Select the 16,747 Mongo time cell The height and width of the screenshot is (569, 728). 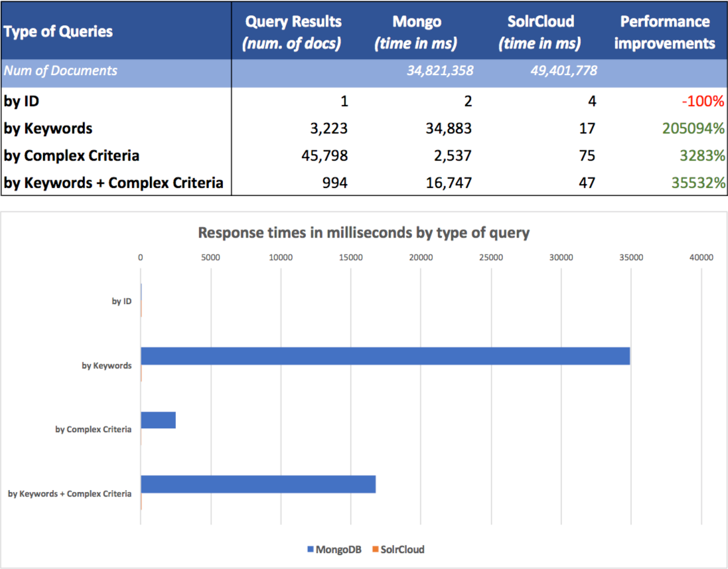(x=449, y=183)
